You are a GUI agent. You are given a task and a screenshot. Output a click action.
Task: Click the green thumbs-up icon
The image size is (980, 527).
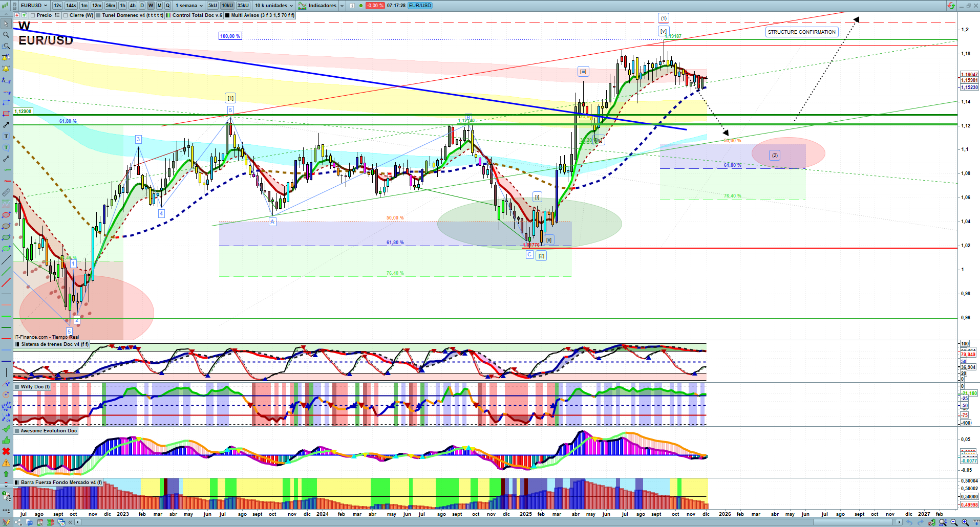(6, 440)
